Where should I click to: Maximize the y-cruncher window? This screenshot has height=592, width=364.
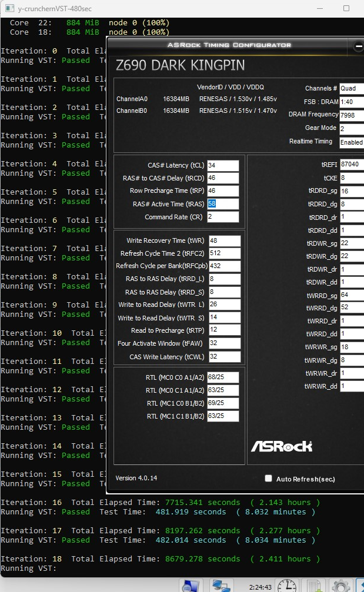(x=346, y=8)
